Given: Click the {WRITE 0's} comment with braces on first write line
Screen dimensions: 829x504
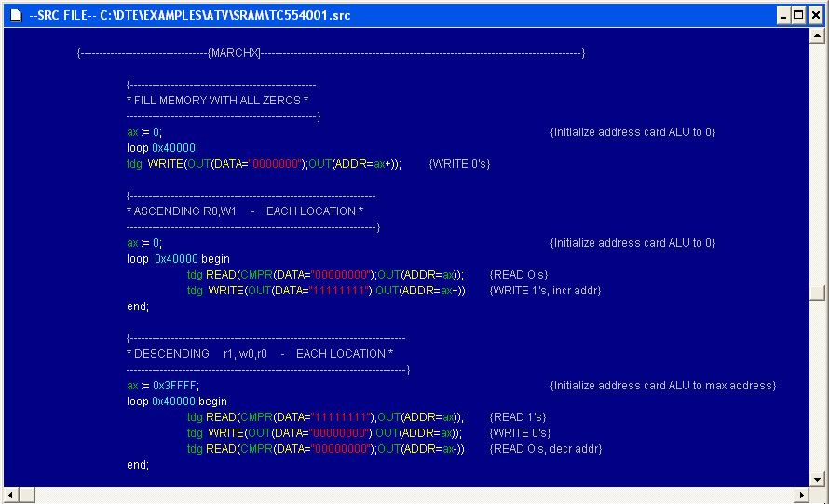Looking at the screenshot, I should click(x=459, y=164).
